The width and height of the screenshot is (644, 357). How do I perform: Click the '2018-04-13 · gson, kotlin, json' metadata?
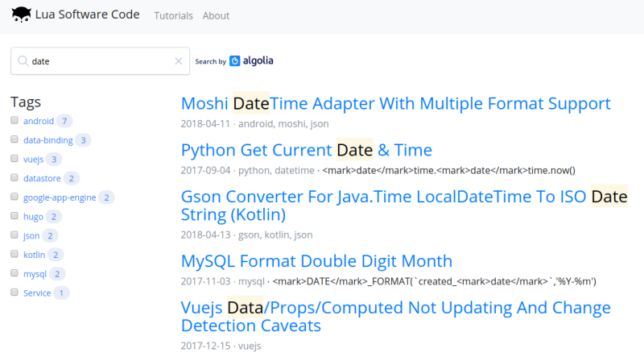pos(247,235)
